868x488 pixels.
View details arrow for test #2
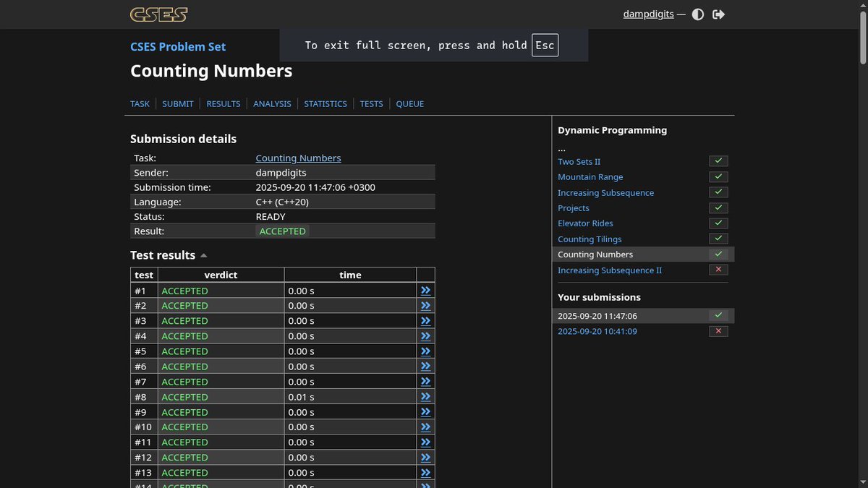pyautogui.click(x=425, y=305)
